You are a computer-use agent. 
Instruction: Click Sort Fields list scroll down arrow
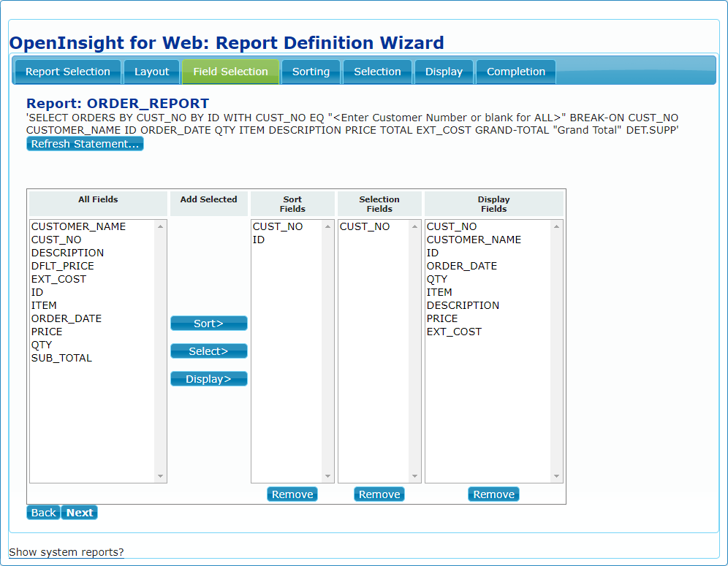point(327,476)
